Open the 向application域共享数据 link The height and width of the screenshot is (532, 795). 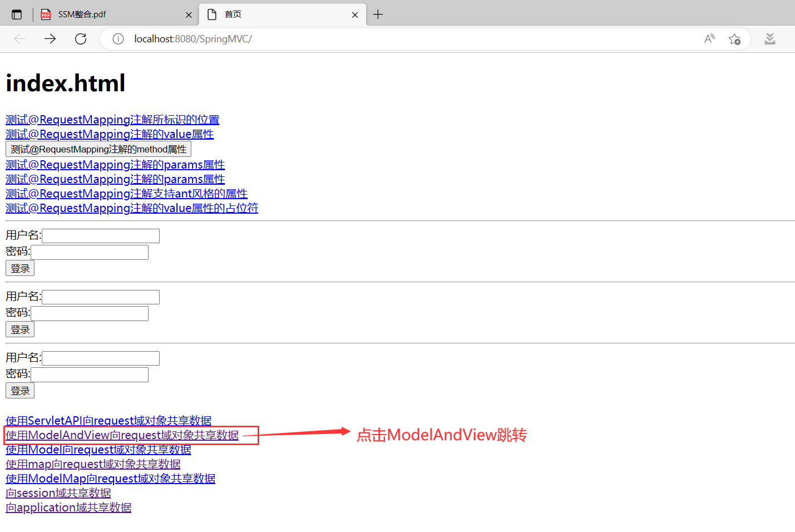68,508
